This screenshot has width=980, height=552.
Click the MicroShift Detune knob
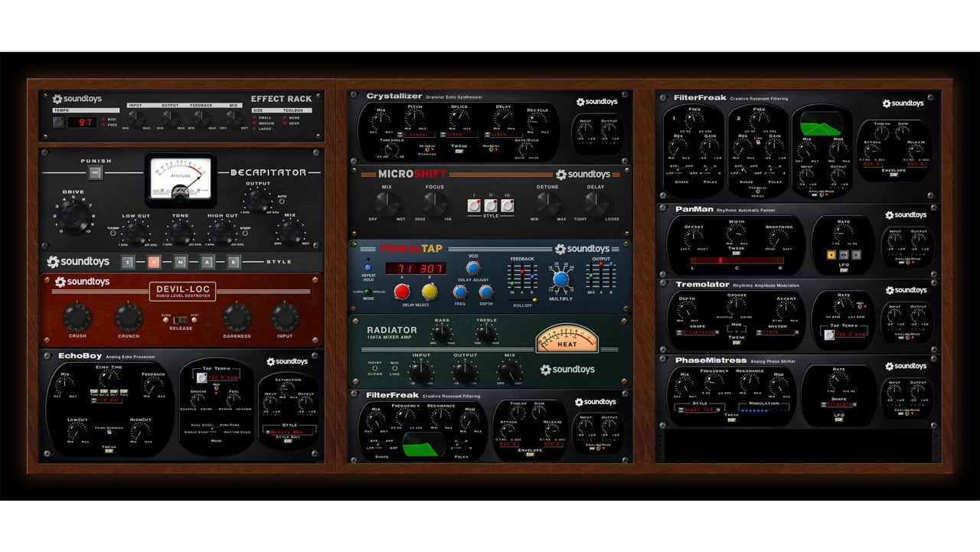(x=547, y=203)
